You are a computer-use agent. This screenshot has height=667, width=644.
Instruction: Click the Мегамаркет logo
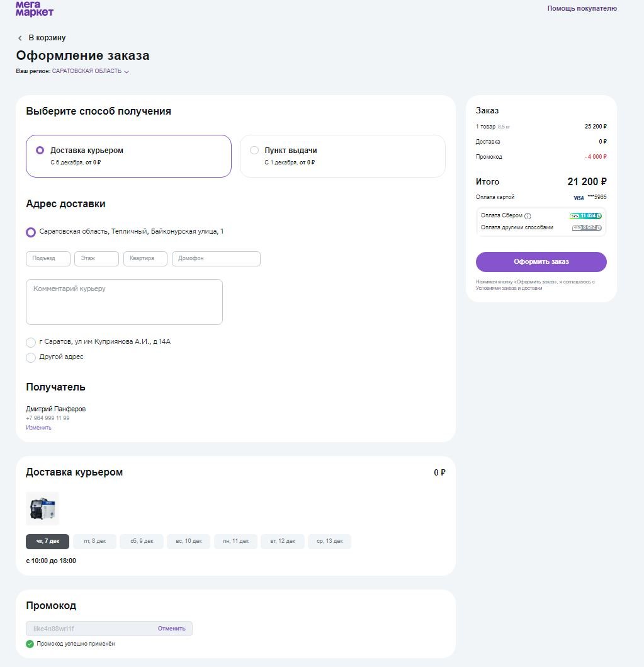[x=35, y=9]
